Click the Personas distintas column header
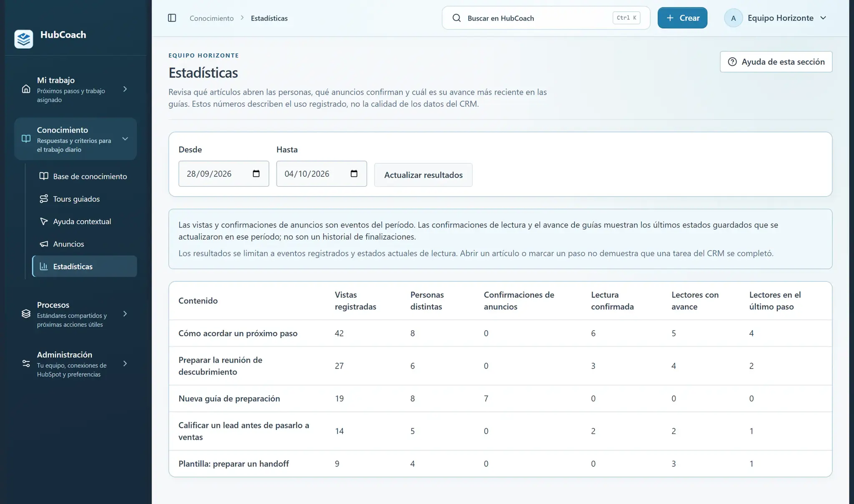 click(427, 301)
